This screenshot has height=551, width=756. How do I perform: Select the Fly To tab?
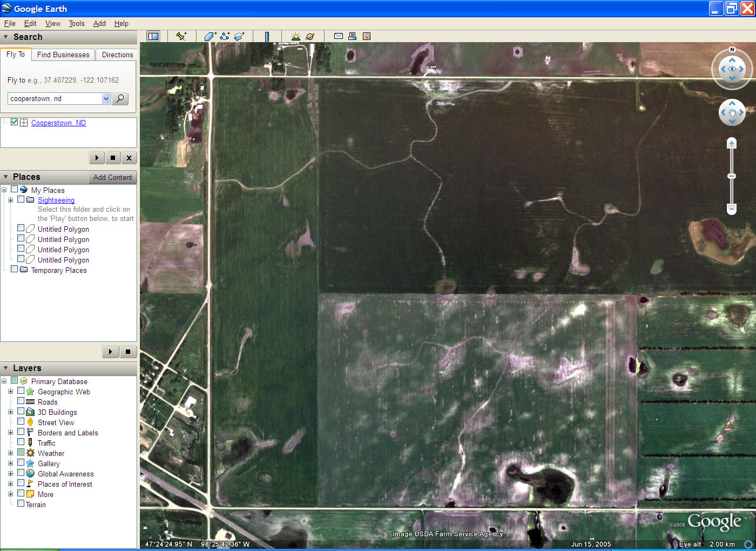[x=16, y=54]
